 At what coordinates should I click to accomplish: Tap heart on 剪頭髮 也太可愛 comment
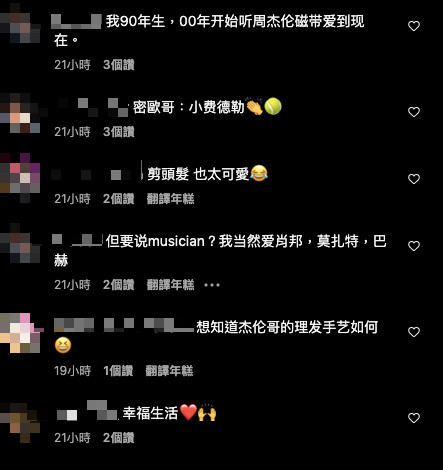click(x=414, y=179)
